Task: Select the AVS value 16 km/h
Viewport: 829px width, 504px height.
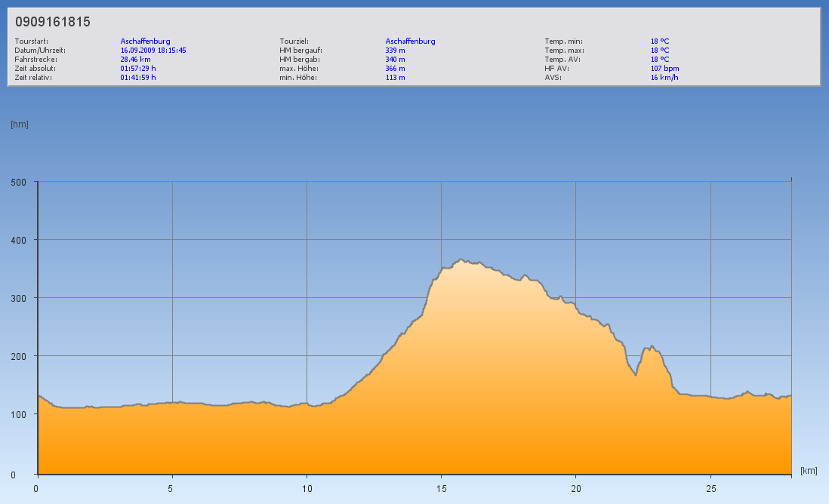Action: pos(664,77)
